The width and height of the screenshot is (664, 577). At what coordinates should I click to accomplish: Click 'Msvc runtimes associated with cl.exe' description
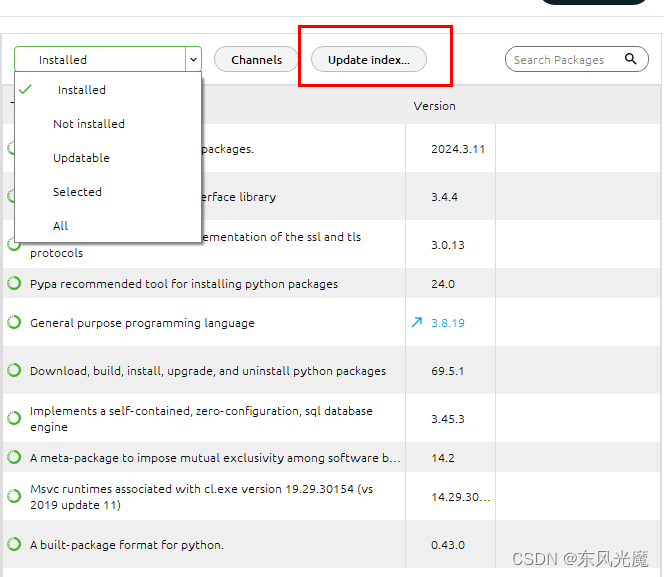(202, 497)
